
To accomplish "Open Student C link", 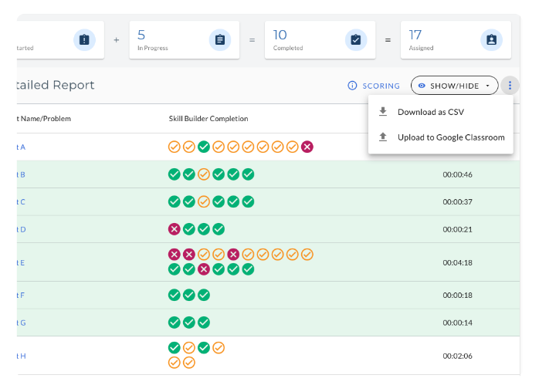I will pos(21,202).
